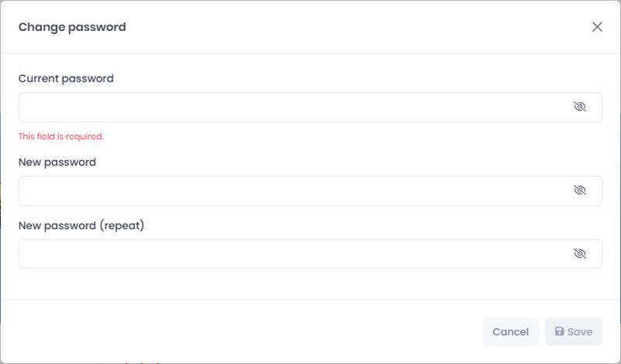Toggle visibility of the New password field
This screenshot has width=621, height=364.
coord(580,190)
